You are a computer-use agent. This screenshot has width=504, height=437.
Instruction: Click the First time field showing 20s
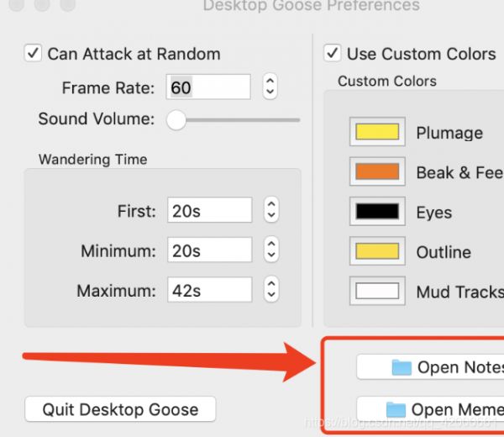209,210
